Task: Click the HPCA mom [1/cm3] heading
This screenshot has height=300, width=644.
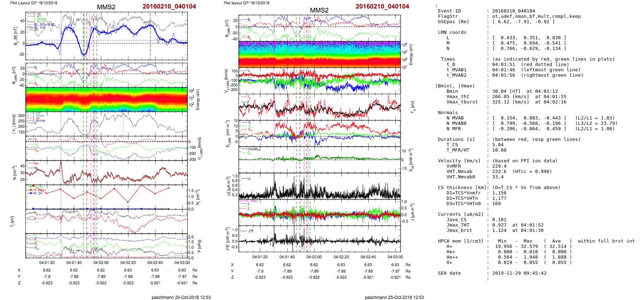Action: [x=461, y=241]
